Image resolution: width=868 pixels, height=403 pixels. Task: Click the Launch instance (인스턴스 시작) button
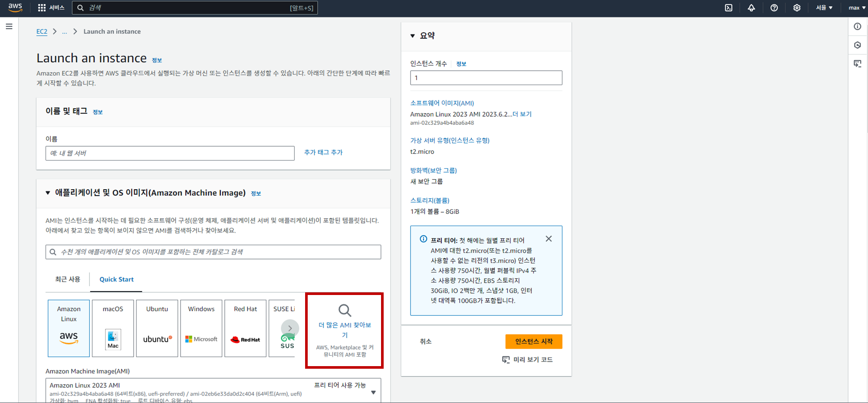(534, 341)
